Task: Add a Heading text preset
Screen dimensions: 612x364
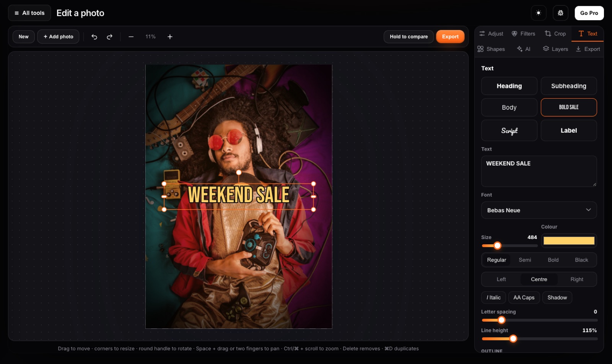Action: click(509, 86)
